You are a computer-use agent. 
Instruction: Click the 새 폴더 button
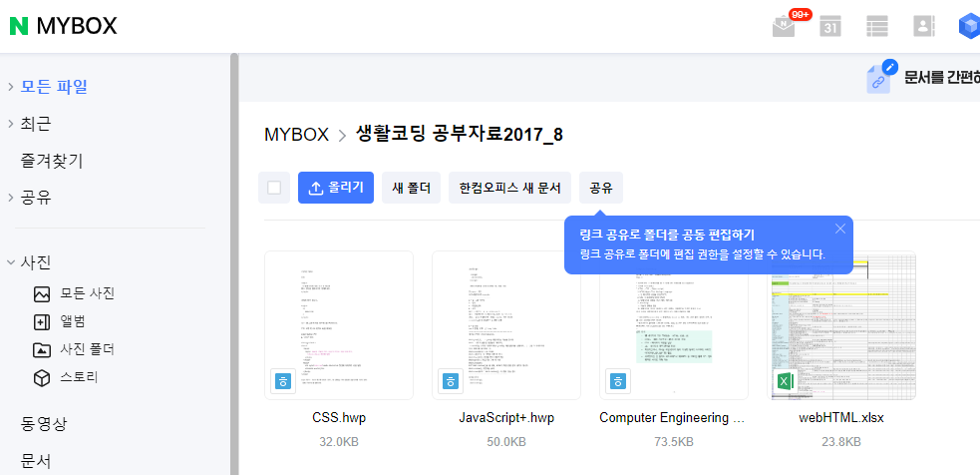pos(412,188)
